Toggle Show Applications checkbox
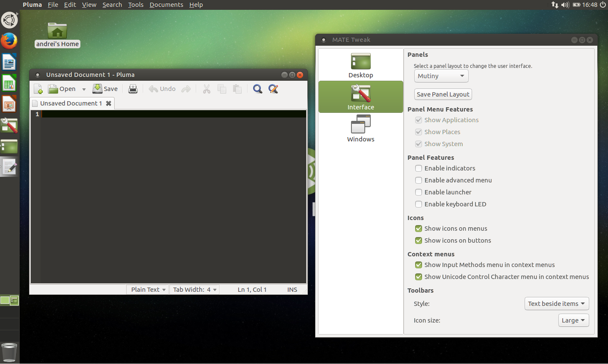The height and width of the screenshot is (364, 608). tap(419, 120)
